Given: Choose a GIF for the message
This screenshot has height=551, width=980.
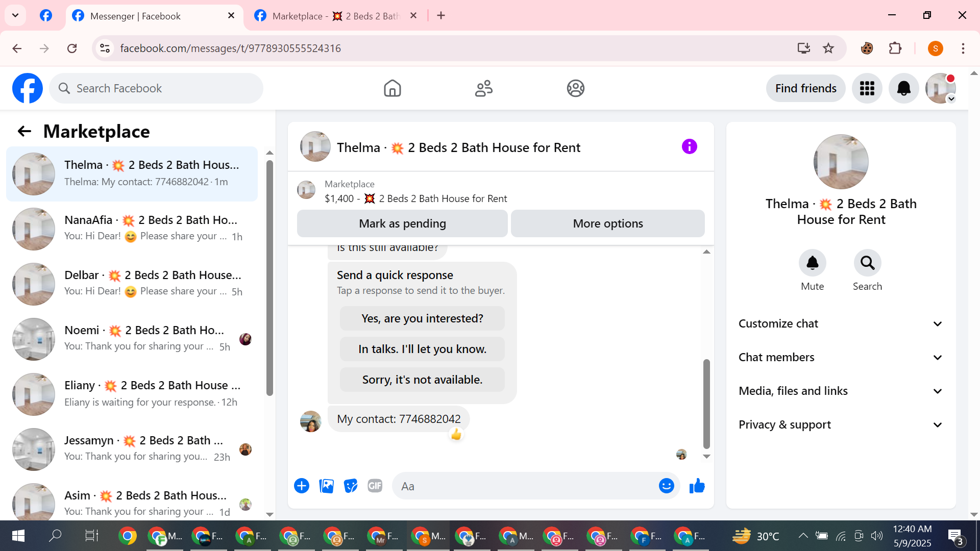Looking at the screenshot, I should pos(375,486).
